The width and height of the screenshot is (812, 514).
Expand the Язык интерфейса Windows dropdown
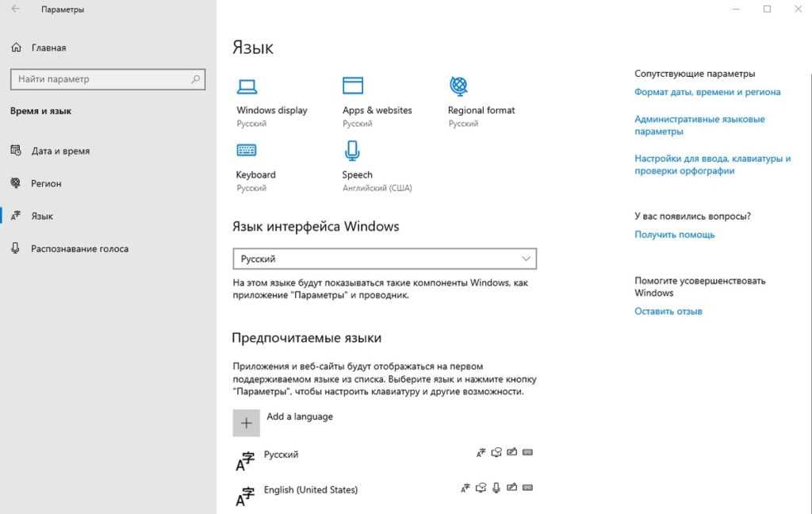385,259
